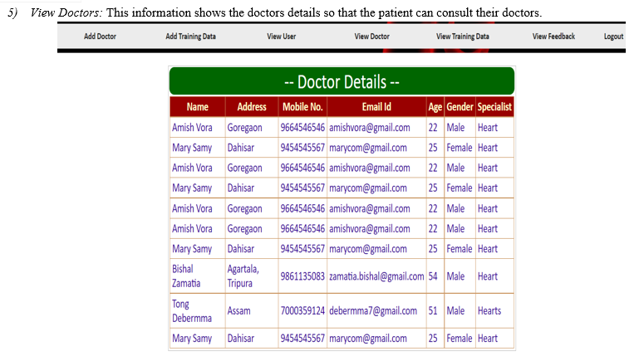Viewport: 644px width, 356px height.
Task: Select the Tong Debermma name cell
Action: click(x=198, y=311)
